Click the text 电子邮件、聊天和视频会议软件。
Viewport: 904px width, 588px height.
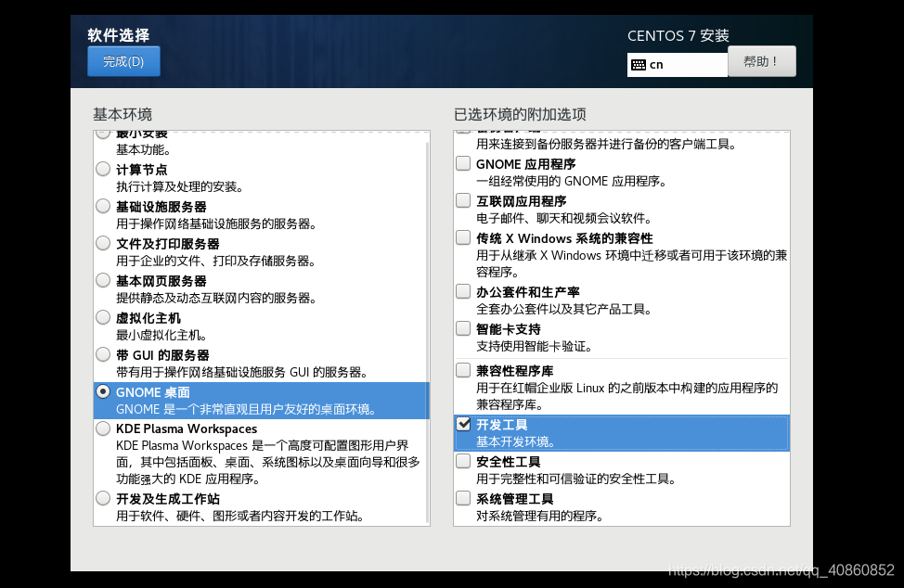[x=564, y=218]
